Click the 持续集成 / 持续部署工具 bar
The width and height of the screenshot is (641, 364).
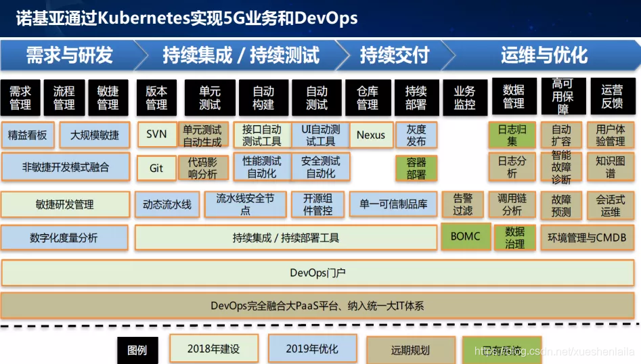click(286, 237)
